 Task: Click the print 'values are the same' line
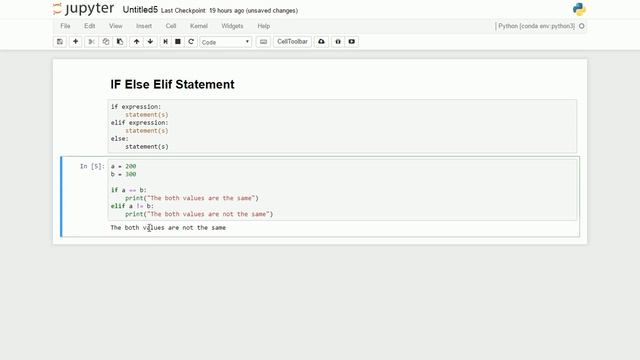point(192,198)
